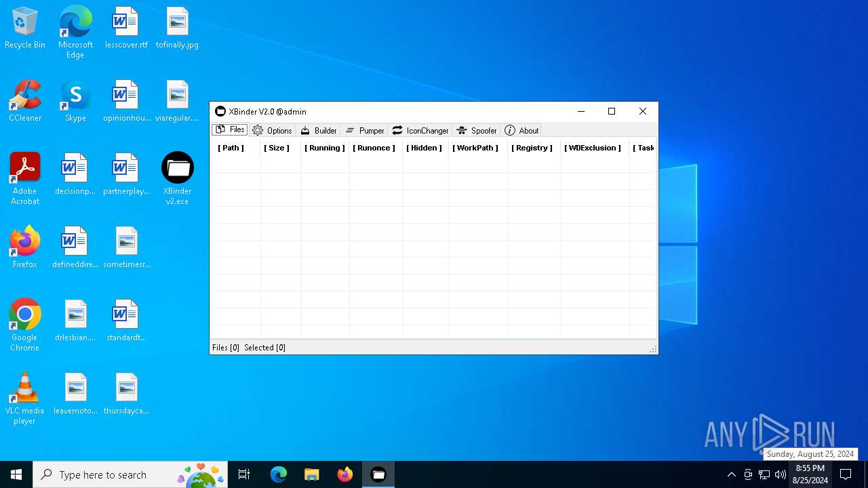Open File Explorer from the taskbar
Image resolution: width=868 pixels, height=488 pixels.
(x=311, y=474)
